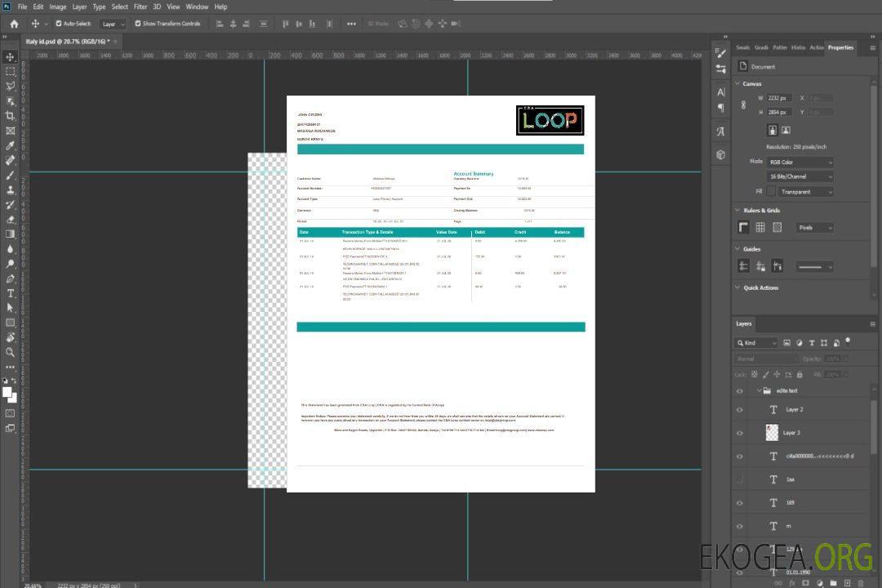Collapse the Guides section
Screen dimensions: 882x588
click(738, 249)
